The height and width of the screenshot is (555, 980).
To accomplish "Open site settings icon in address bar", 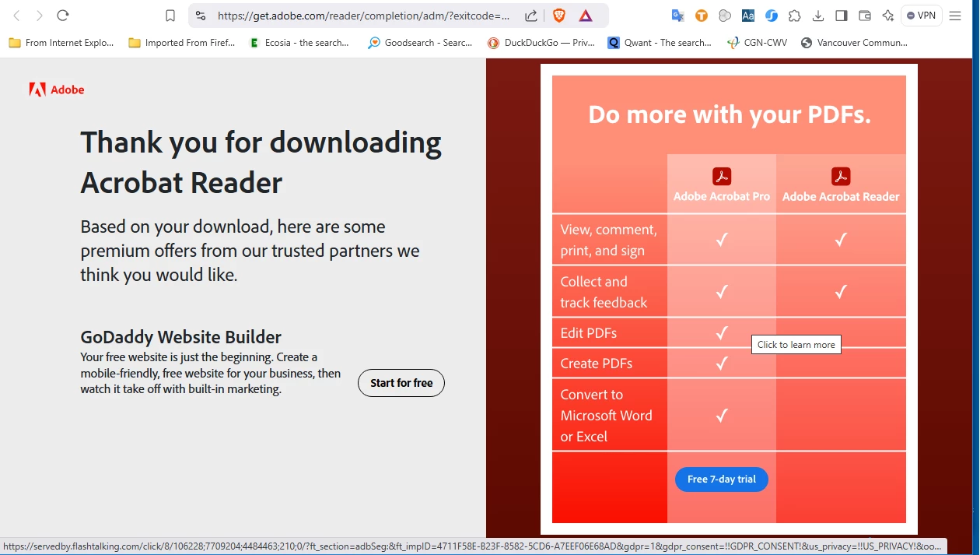I will 201,16.
